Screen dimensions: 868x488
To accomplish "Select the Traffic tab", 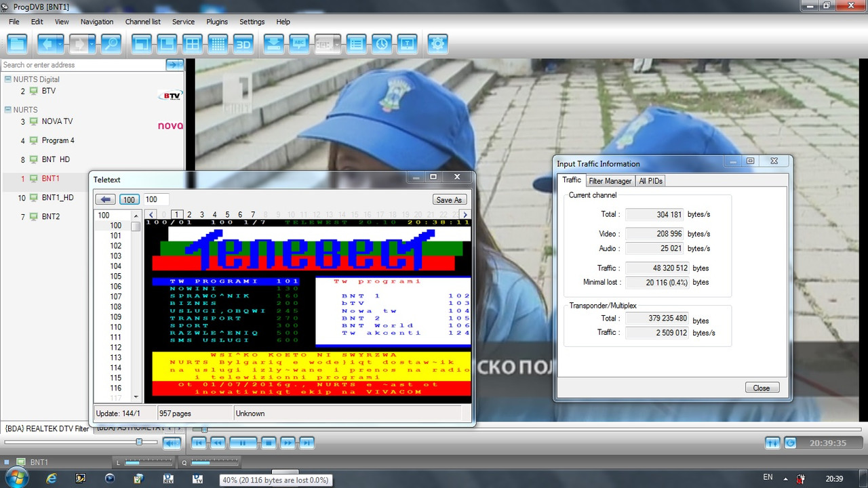I will pos(572,180).
